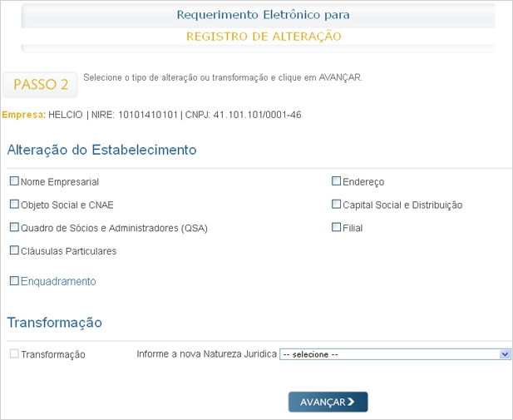Viewport: 513px width, 420px height.
Task: Tick the Quadro de Sócios e Administradores checkbox
Action: click(14, 227)
